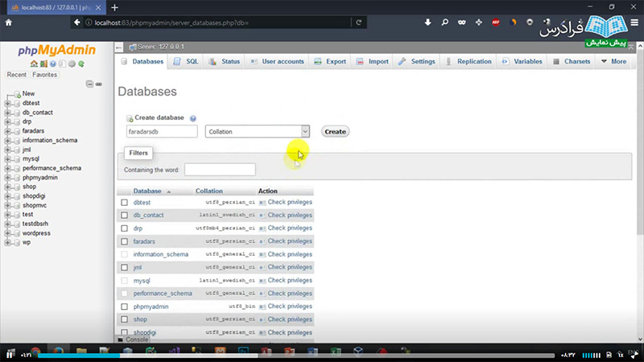Open the User accounts tab
644x362 pixels.
coord(278,61)
